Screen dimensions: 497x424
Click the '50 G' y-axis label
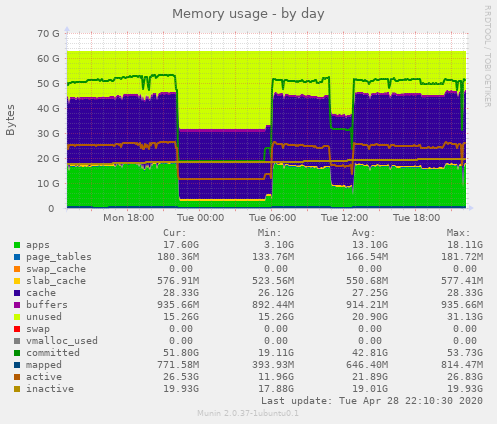click(49, 84)
